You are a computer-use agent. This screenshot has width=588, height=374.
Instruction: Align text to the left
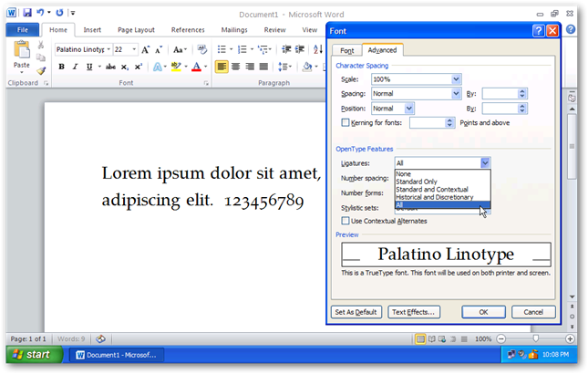pos(222,67)
